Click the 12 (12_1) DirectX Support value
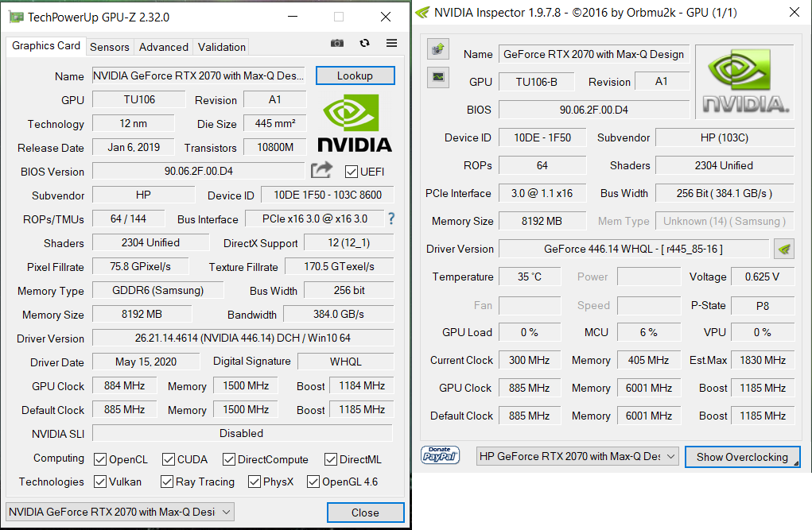 348,242
